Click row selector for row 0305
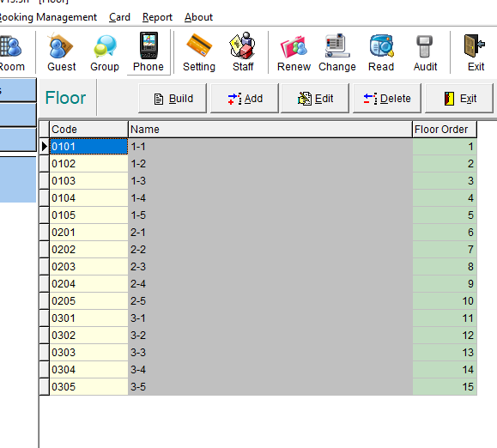 click(45, 386)
